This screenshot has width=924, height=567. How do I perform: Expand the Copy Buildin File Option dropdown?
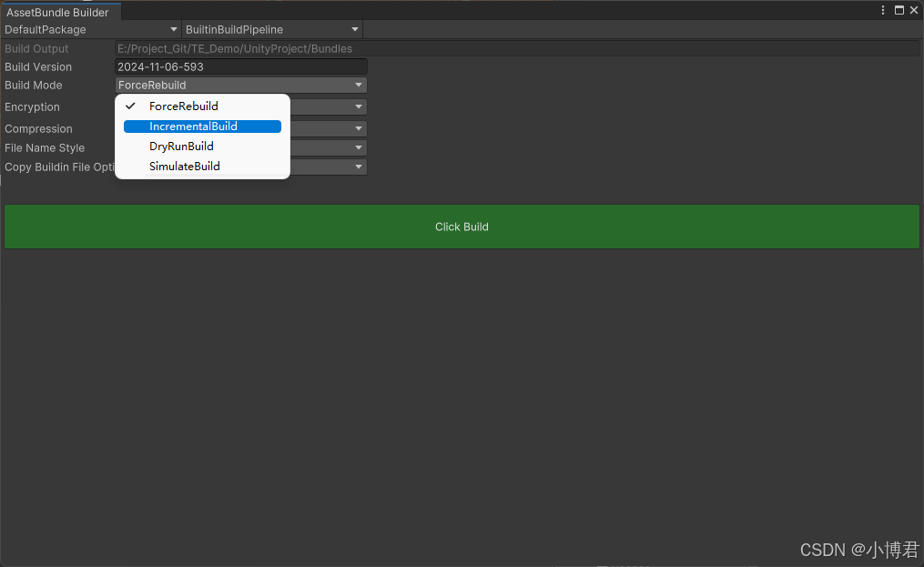pyautogui.click(x=359, y=167)
